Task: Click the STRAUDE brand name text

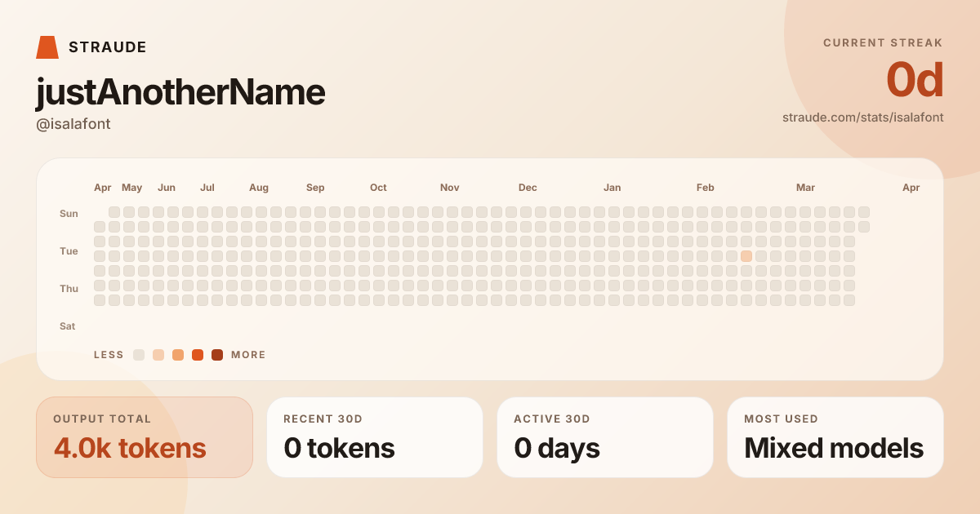Action: 108,47
